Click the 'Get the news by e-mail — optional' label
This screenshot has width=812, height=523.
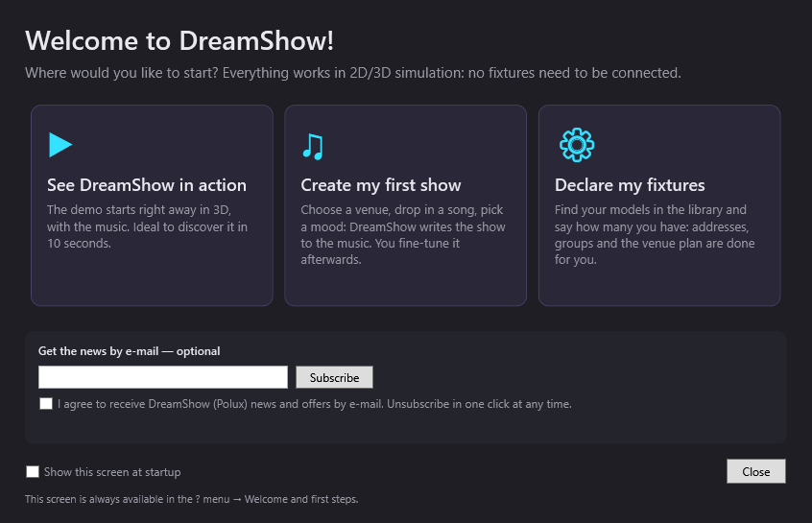tap(129, 351)
